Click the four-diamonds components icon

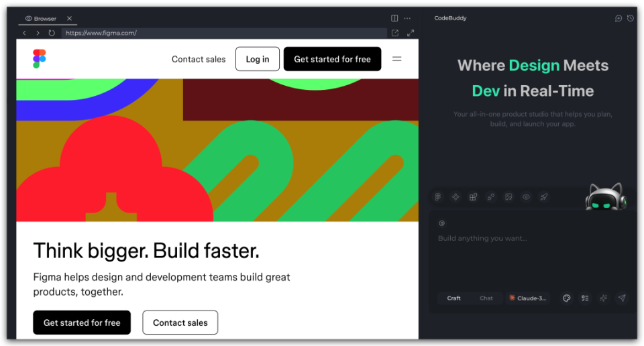point(455,197)
